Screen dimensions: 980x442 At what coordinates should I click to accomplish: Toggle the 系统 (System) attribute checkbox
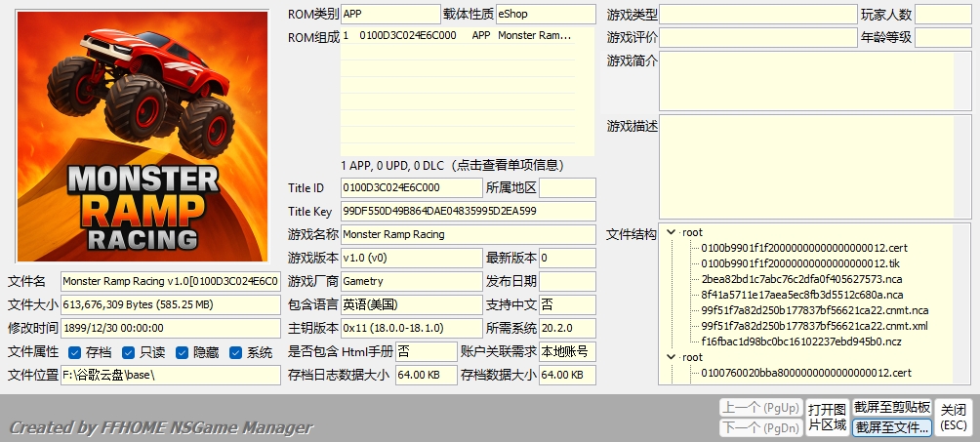[x=236, y=352]
